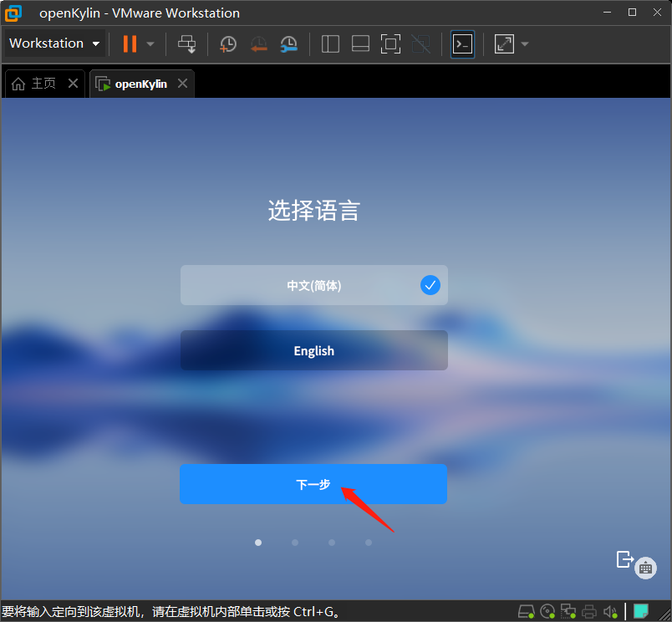Revert the virtual machine to a snapshot
The height and width of the screenshot is (622, 672).
pyautogui.click(x=259, y=43)
